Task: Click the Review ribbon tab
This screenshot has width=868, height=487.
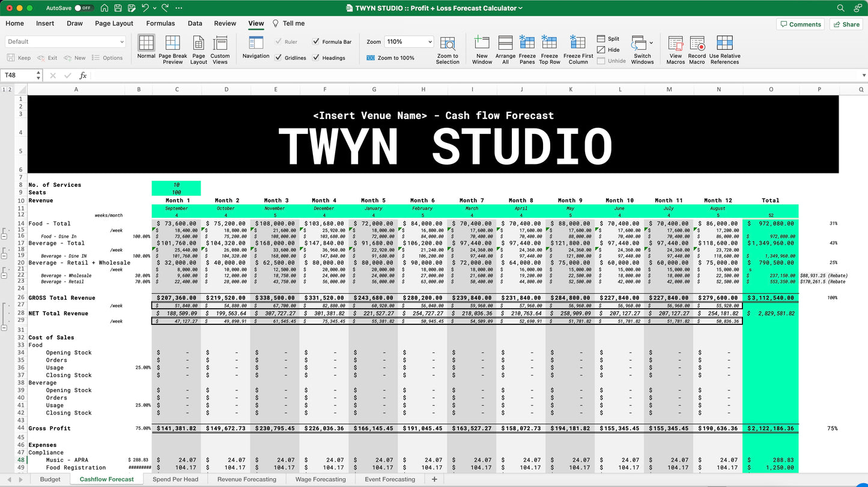Action: (x=225, y=23)
